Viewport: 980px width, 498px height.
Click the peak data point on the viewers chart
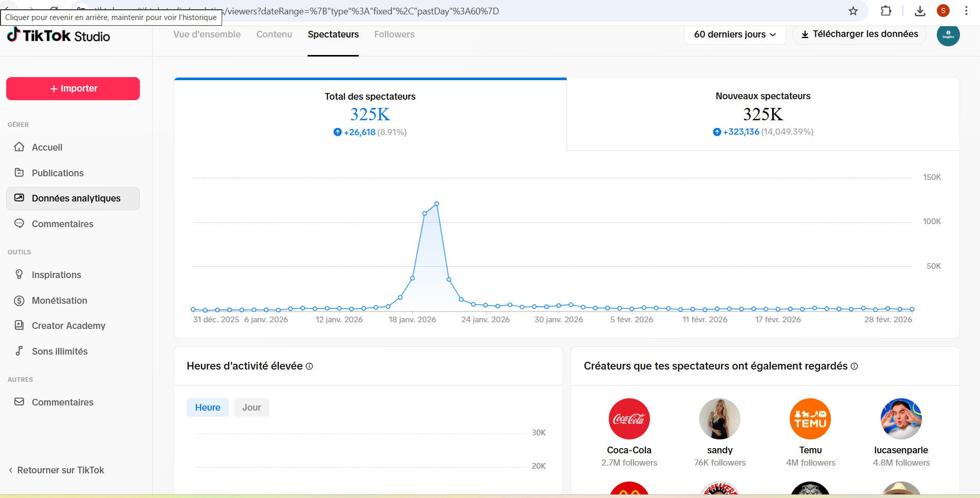point(437,204)
